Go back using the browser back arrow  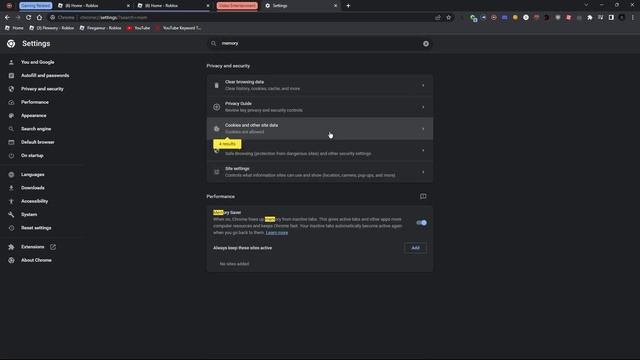point(7,18)
